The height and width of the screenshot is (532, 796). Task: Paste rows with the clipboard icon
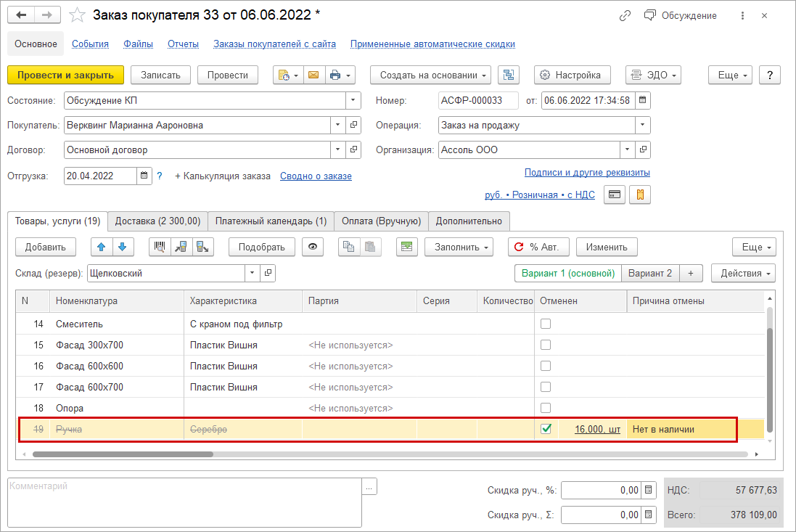point(370,247)
